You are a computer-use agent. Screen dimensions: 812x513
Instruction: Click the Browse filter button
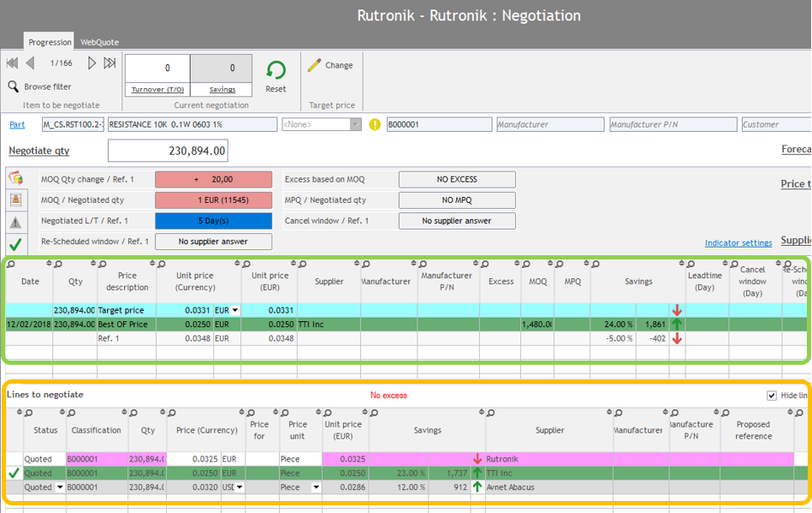39,86
